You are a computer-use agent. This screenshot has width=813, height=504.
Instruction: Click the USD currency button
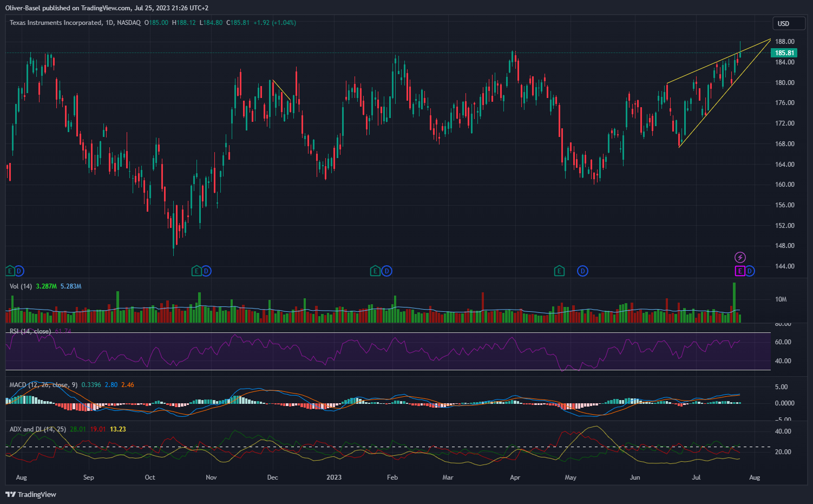point(789,23)
